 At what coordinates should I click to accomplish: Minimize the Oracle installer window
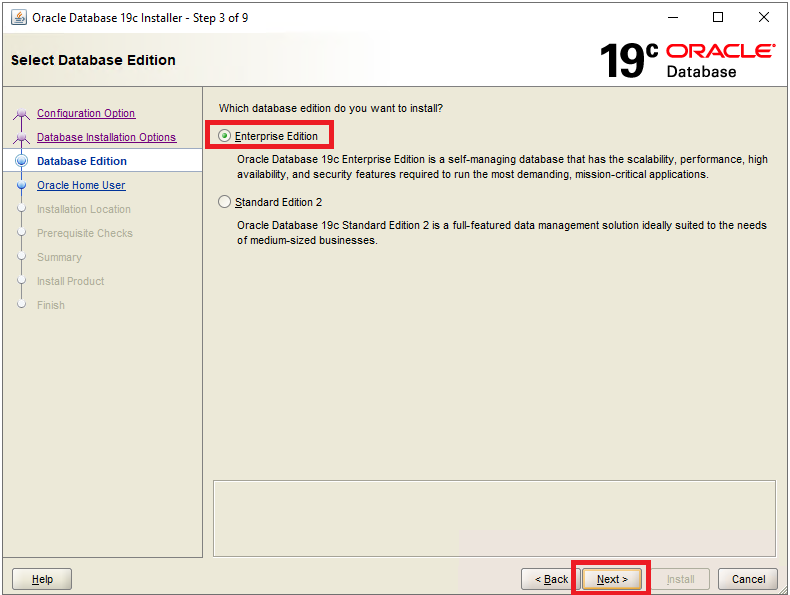click(673, 18)
